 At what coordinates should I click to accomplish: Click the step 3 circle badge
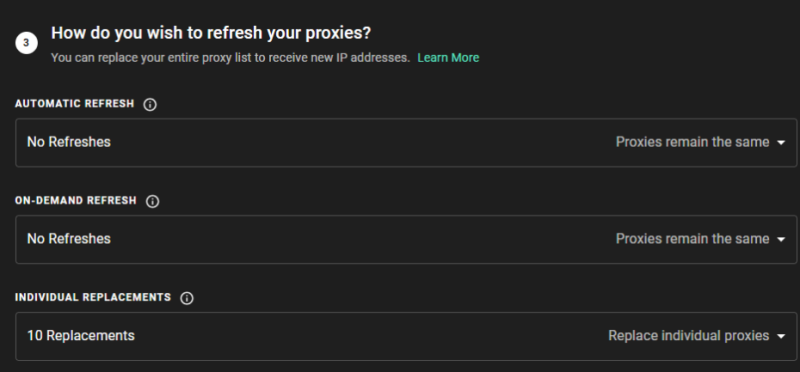click(x=27, y=43)
